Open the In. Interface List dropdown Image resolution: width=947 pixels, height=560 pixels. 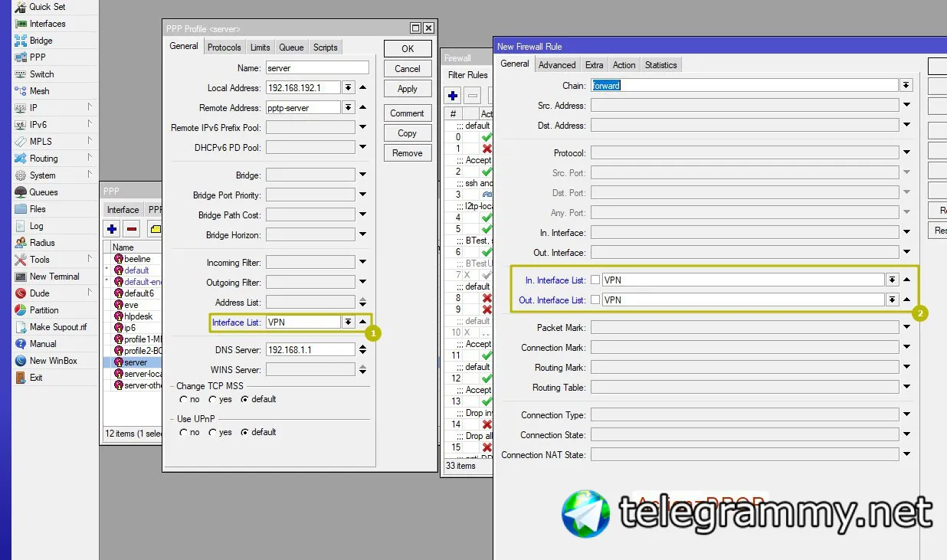tap(893, 280)
